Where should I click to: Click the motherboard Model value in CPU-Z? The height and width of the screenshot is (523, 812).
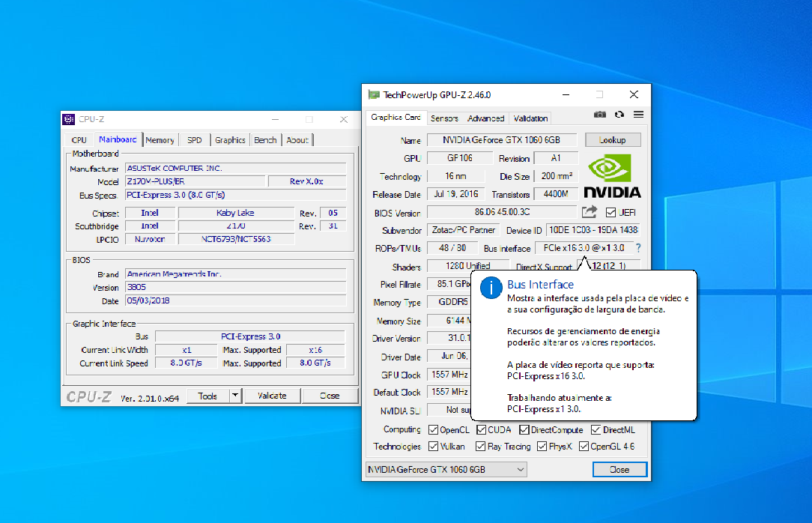[196, 181]
